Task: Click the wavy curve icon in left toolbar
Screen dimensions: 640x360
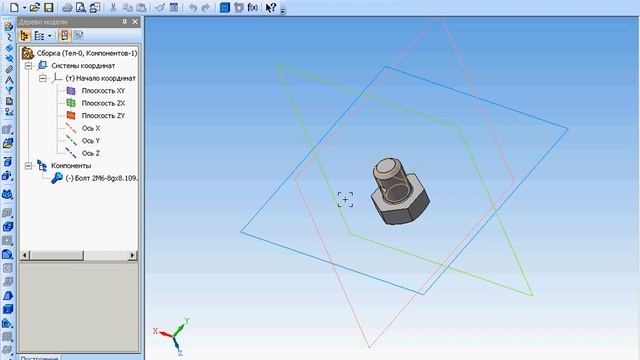Action: pyautogui.click(x=9, y=38)
